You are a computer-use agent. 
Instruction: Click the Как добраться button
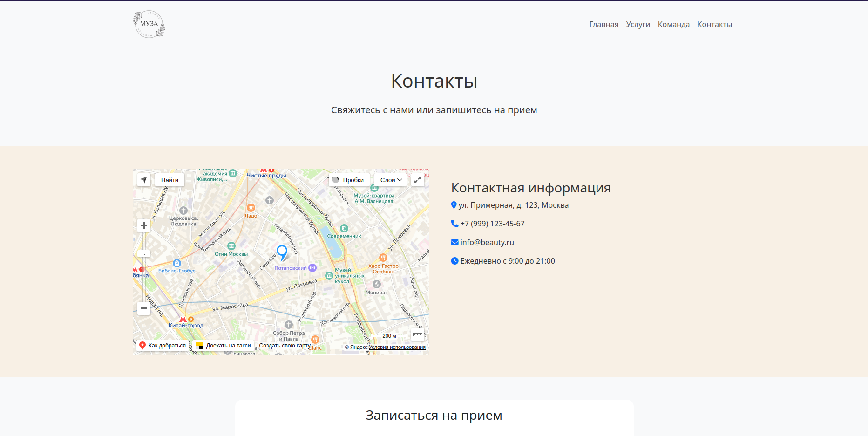[x=163, y=346]
